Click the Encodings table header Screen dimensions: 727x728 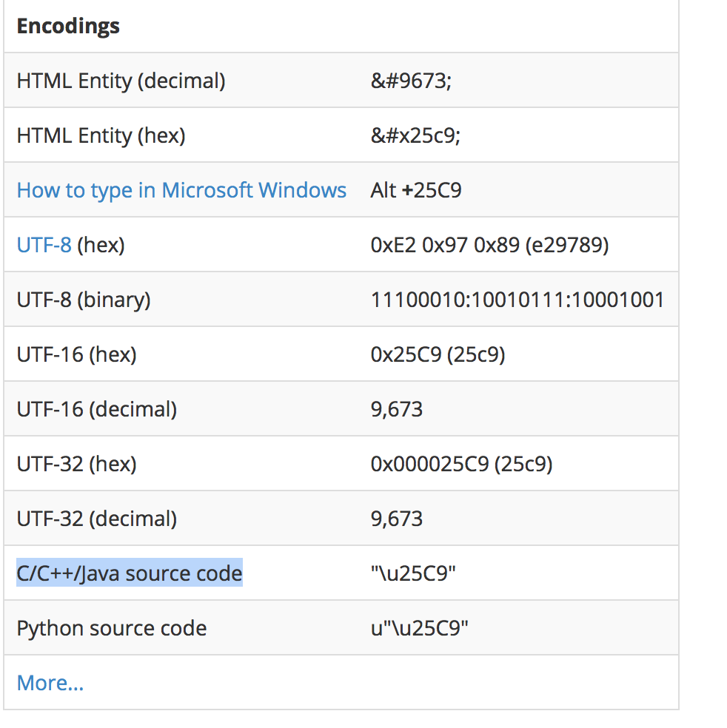pyautogui.click(x=68, y=27)
